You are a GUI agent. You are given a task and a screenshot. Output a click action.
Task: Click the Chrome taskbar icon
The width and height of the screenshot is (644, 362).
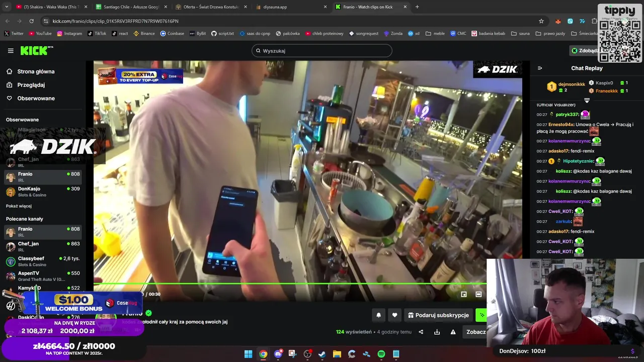(x=263, y=354)
